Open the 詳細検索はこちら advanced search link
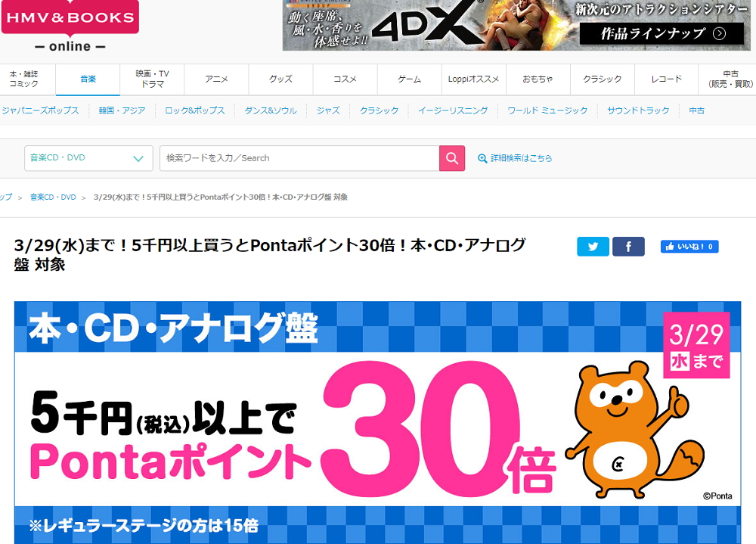 (x=521, y=158)
